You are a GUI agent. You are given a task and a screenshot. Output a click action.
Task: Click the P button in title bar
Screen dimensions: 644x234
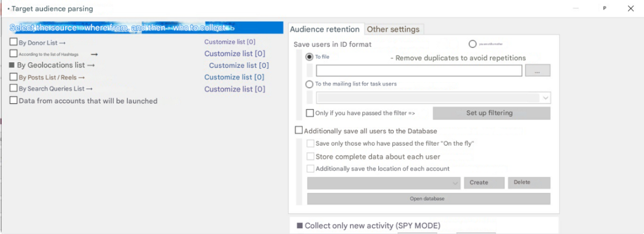click(605, 8)
